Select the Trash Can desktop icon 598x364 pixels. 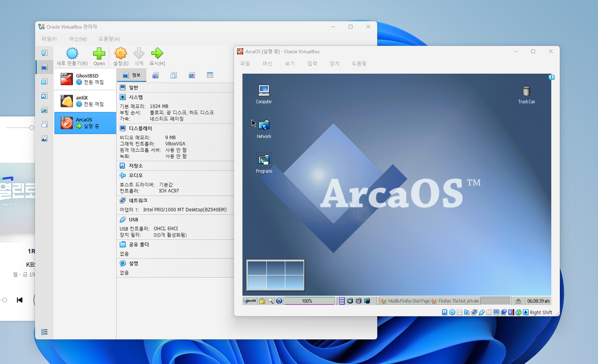[527, 95]
